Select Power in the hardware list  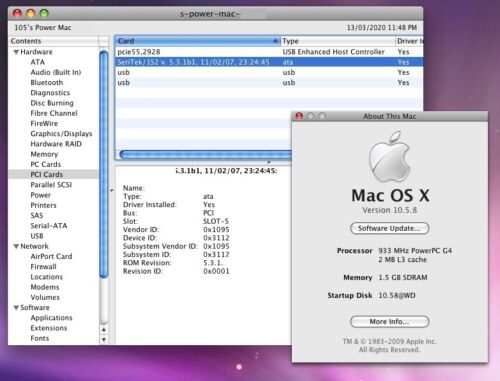point(41,195)
